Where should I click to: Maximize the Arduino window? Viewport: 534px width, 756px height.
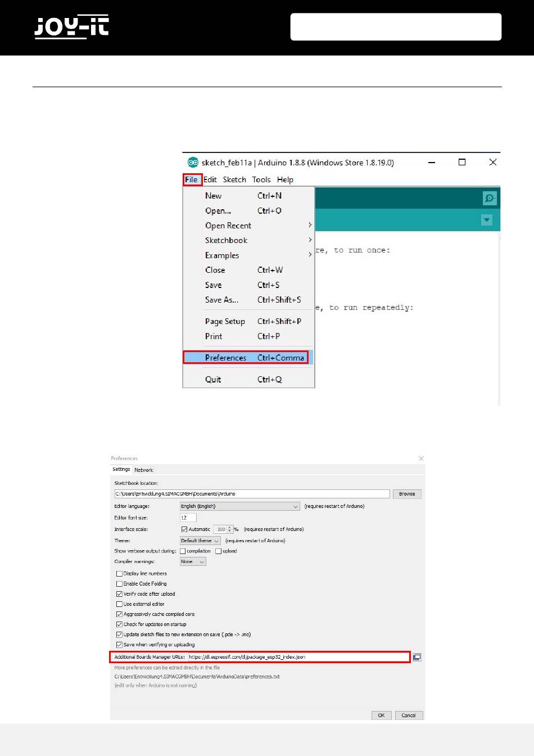click(x=462, y=163)
